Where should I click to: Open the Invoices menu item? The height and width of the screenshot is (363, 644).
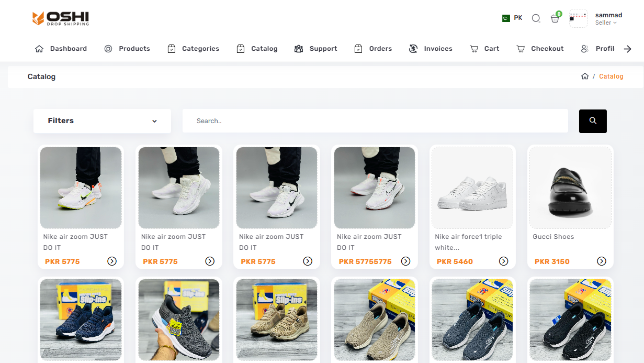[431, 49]
